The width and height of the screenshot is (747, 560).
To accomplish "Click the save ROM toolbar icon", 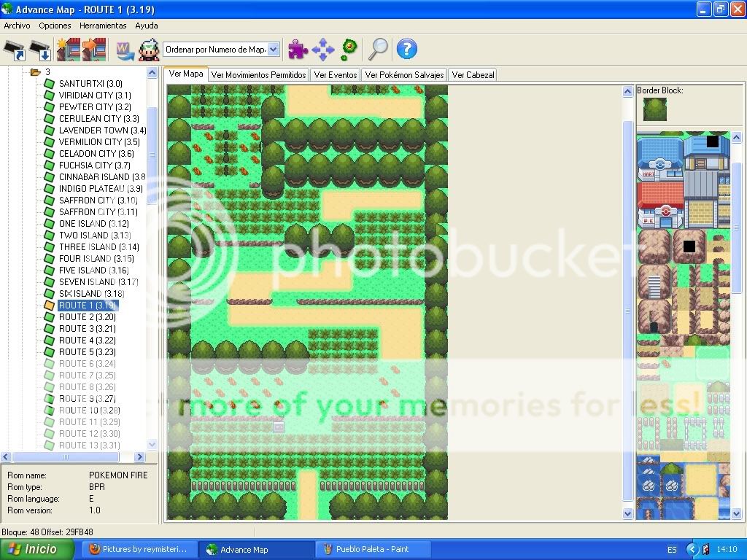I will 40,50.
